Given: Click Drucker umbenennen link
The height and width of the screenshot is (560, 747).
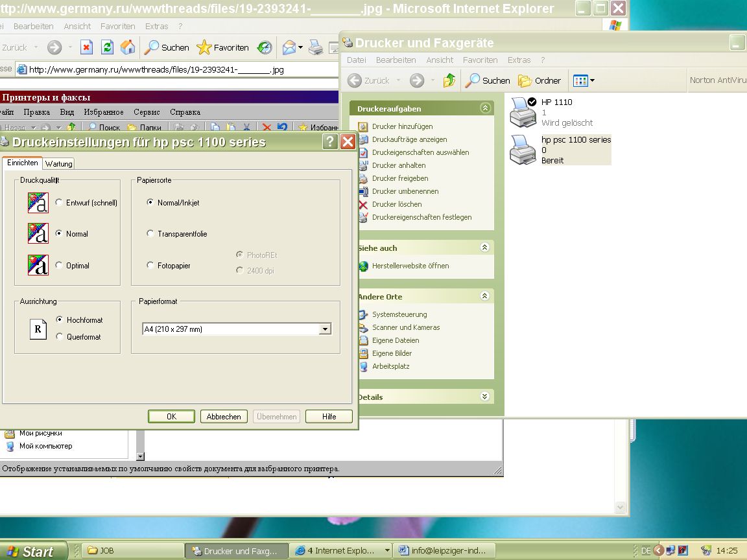Looking at the screenshot, I should click(405, 191).
